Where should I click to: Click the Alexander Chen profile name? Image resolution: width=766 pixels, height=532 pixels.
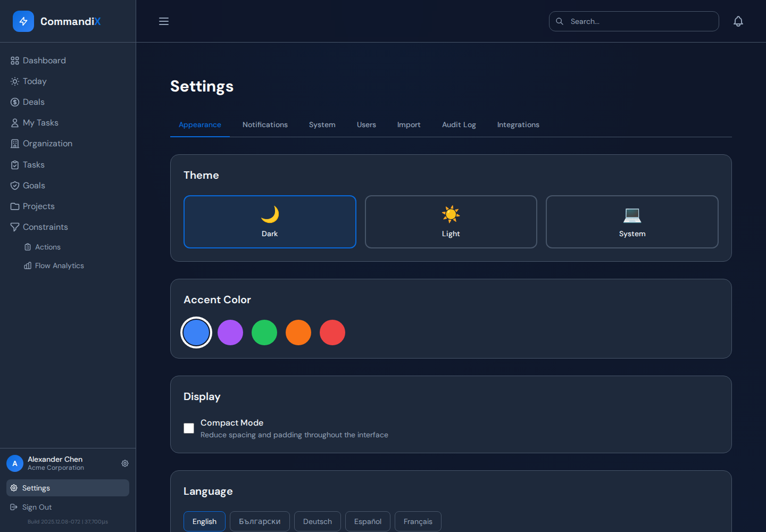(x=55, y=459)
